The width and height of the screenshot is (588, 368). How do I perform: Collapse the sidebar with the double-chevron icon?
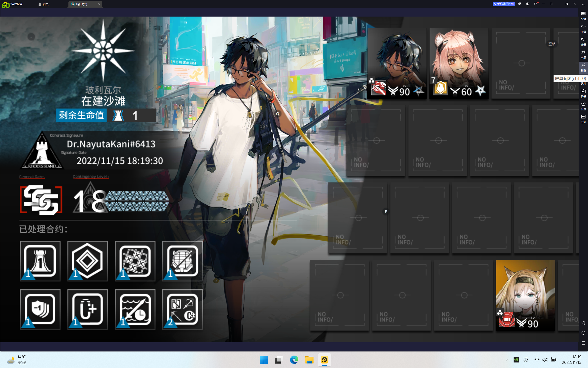coord(583,4)
